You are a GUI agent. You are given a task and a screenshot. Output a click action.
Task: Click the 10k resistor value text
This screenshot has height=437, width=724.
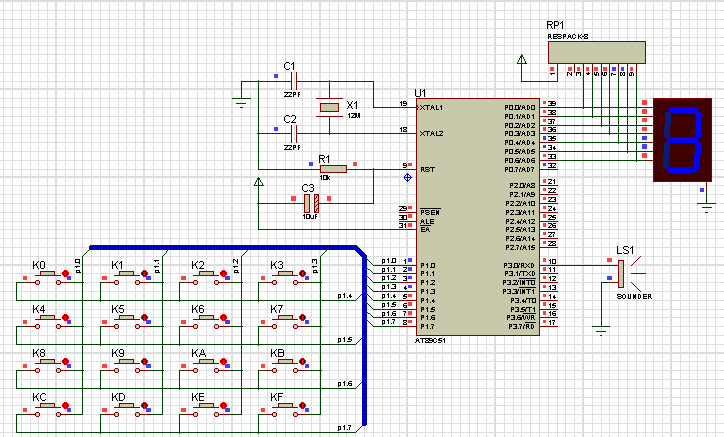325,178
